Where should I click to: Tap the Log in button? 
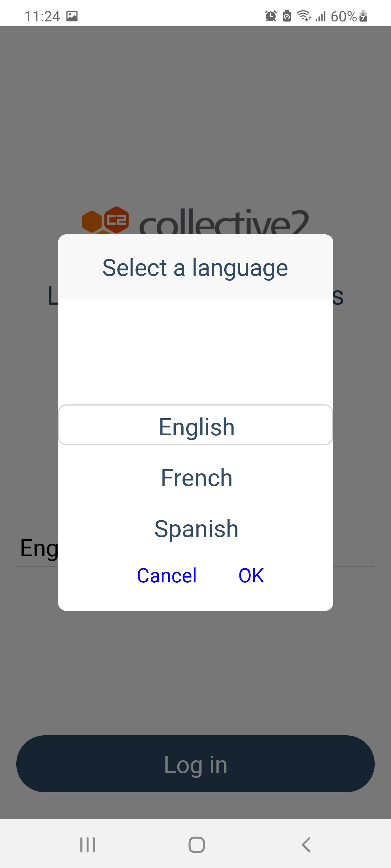195,764
